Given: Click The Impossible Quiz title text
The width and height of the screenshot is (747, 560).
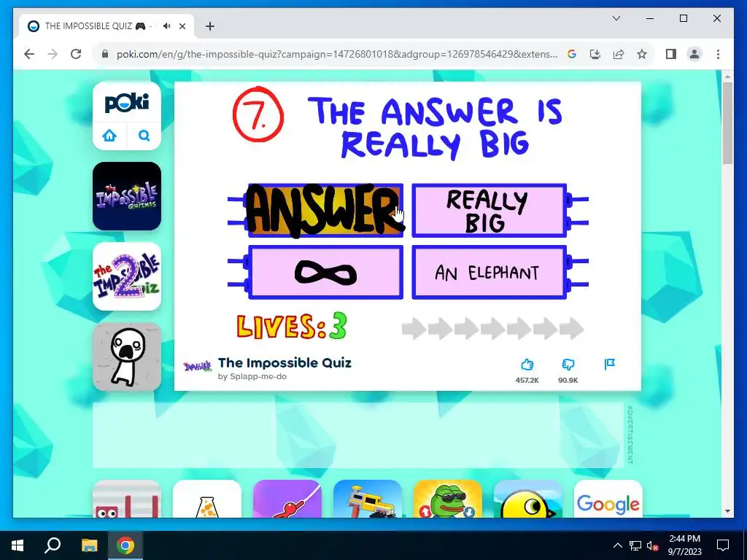Looking at the screenshot, I should (285, 363).
